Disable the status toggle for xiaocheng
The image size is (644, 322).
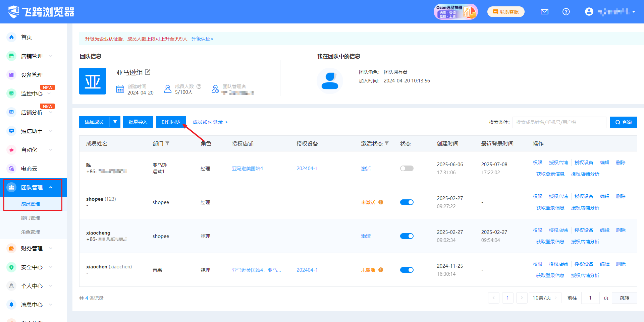point(407,236)
